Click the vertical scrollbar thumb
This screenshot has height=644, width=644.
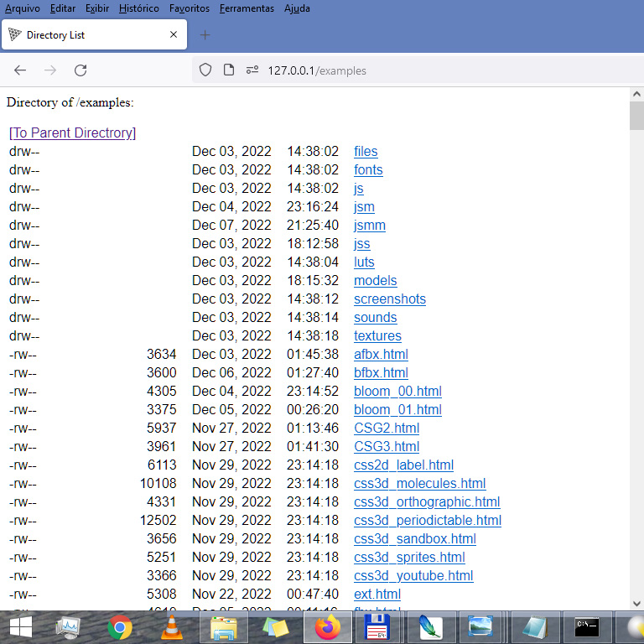click(636, 116)
